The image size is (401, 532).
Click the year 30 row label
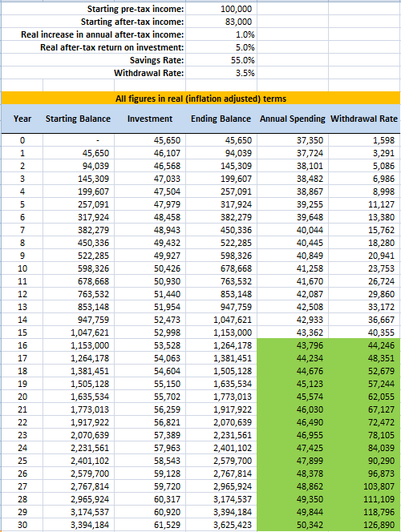[22, 525]
